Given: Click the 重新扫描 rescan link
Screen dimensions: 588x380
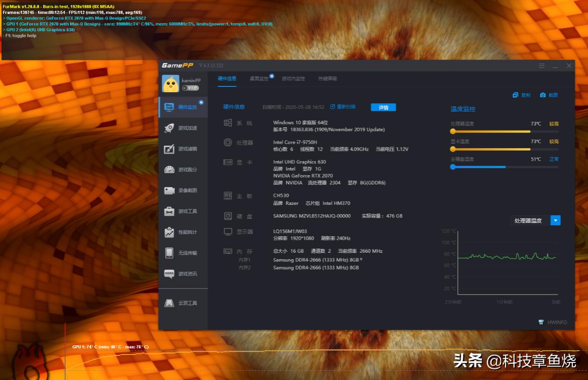Looking at the screenshot, I should [x=343, y=107].
